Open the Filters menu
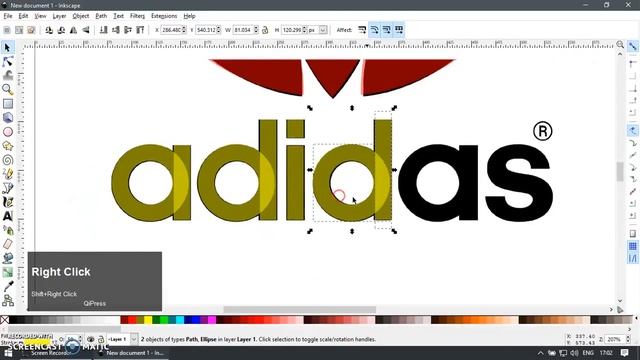 coord(137,16)
